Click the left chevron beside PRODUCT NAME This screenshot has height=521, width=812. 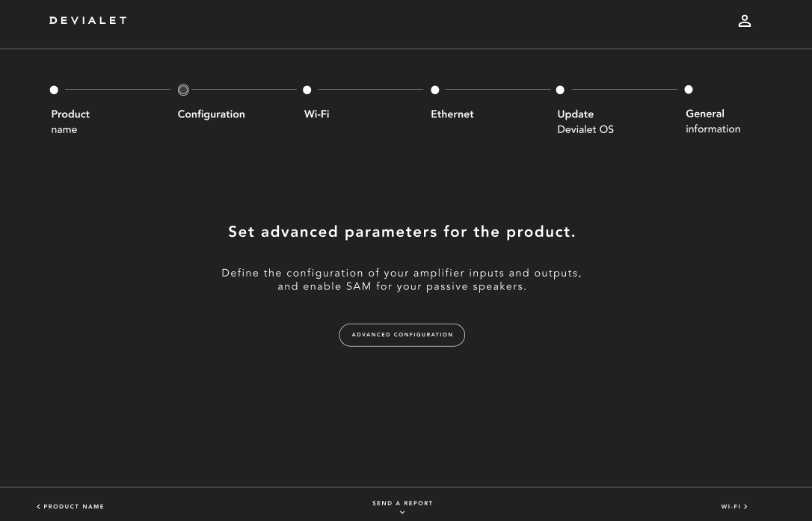[x=39, y=507]
